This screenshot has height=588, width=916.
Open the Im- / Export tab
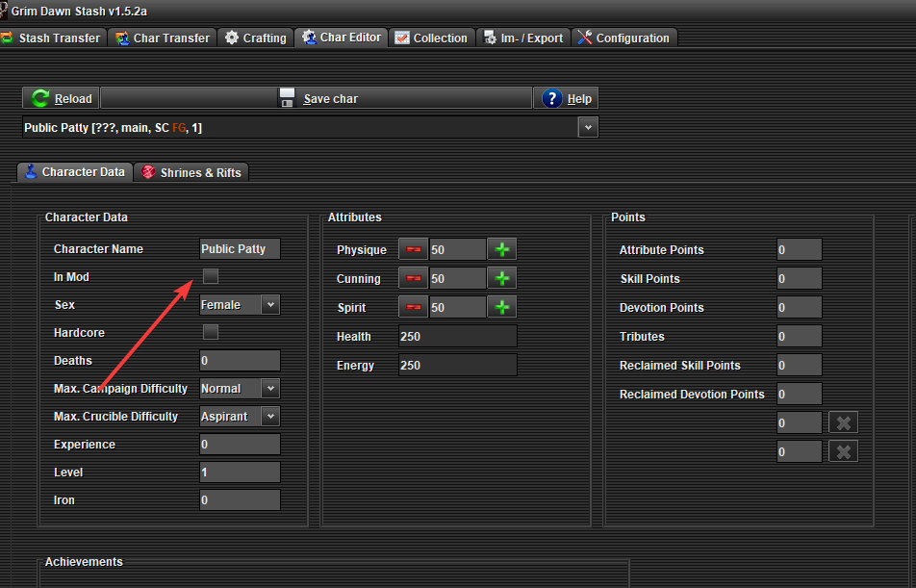coord(523,38)
